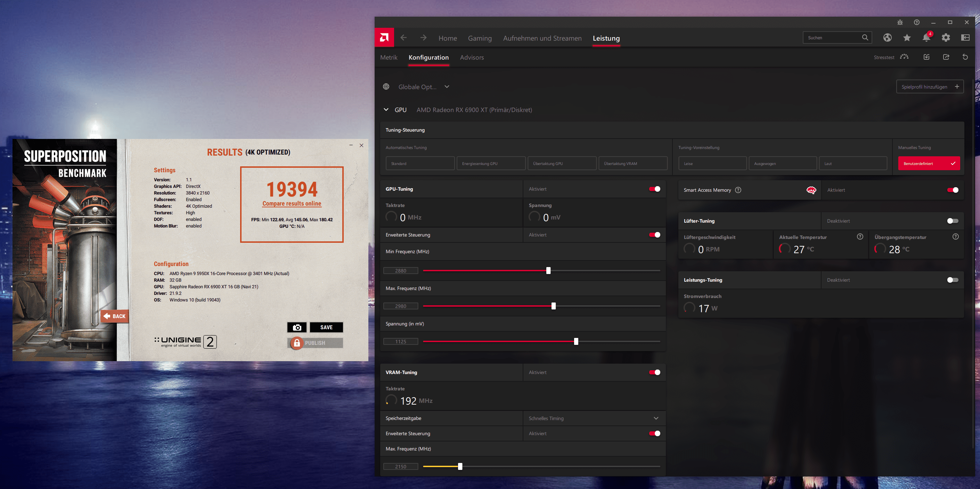
Task: Click the export profile icon
Action: (x=946, y=57)
